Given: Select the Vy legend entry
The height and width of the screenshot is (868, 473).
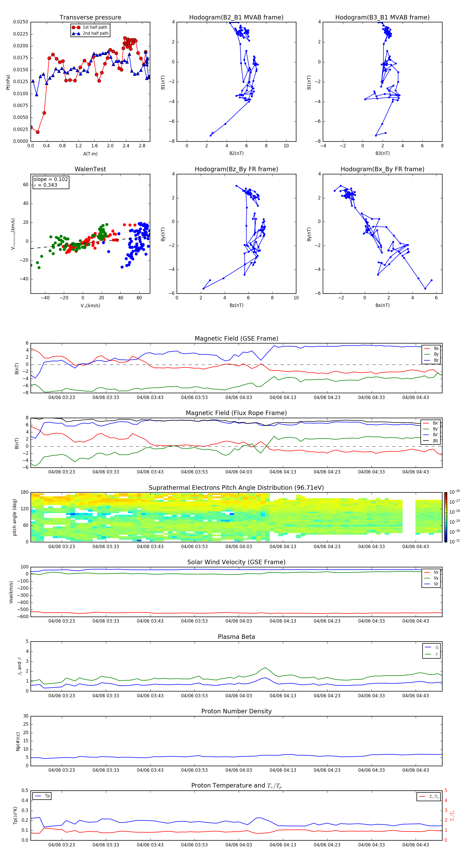Looking at the screenshot, I should [431, 578].
